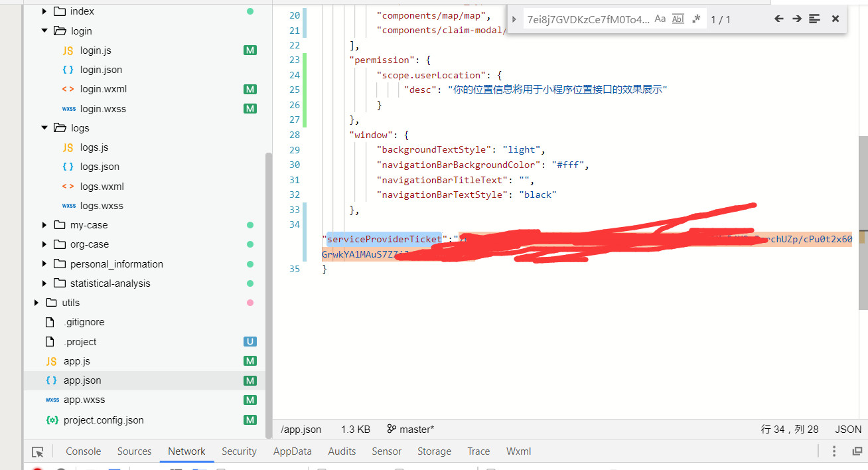Click the .gitignore document icon
868x470 pixels.
pos(50,322)
